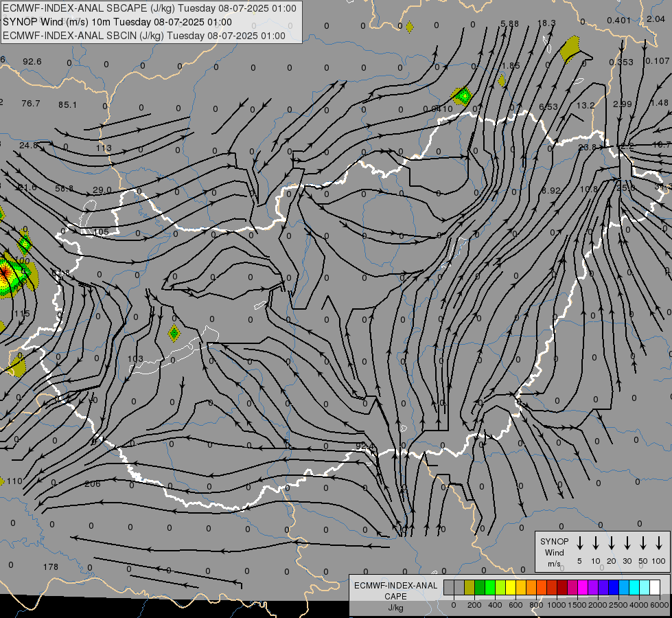Image resolution: width=672 pixels, height=618 pixels.
Task: Click the 20 m/s wind arrow symbol
Action: pos(612,543)
